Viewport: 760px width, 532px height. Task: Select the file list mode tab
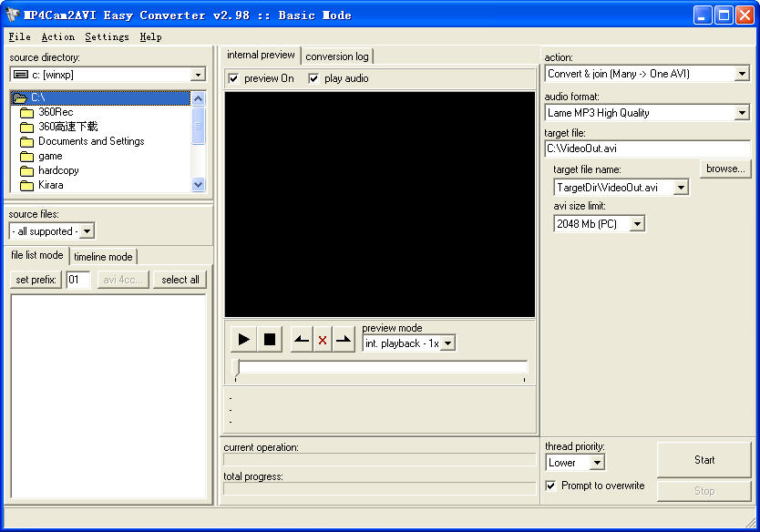pos(37,255)
